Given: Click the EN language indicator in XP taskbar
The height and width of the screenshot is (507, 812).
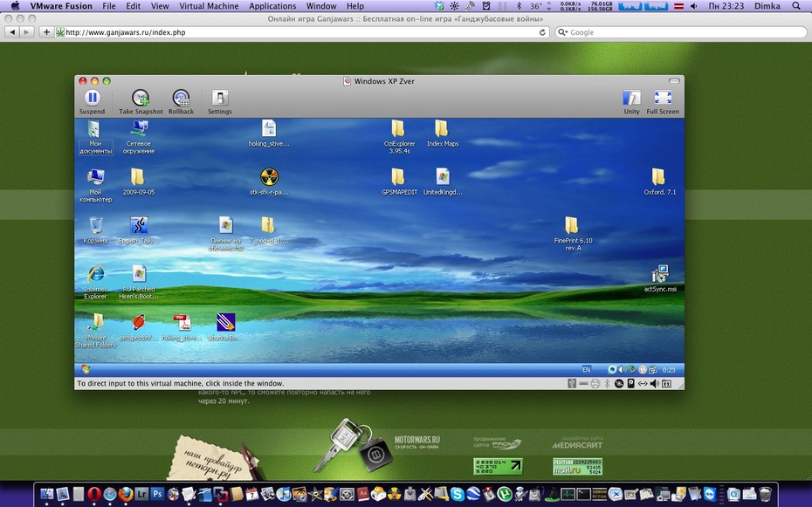Looking at the screenshot, I should tap(586, 369).
